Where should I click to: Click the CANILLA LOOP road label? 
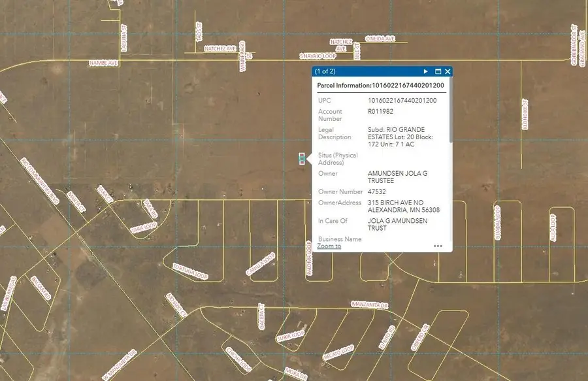(x=260, y=264)
